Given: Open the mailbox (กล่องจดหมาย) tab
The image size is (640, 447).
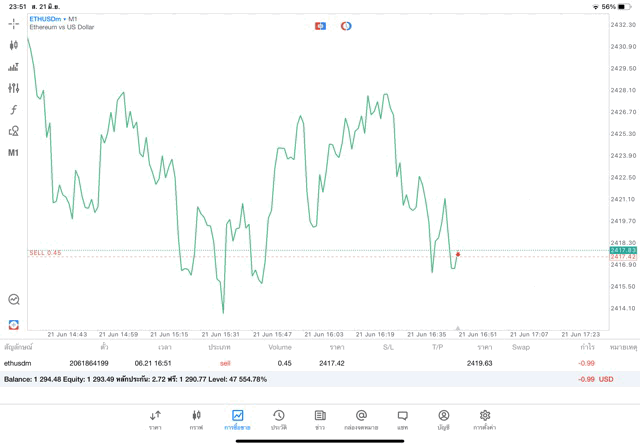Looking at the screenshot, I should click(x=361, y=419).
